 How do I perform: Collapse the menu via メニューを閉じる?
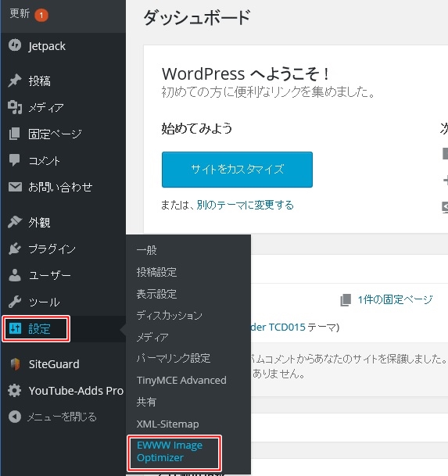(63, 417)
